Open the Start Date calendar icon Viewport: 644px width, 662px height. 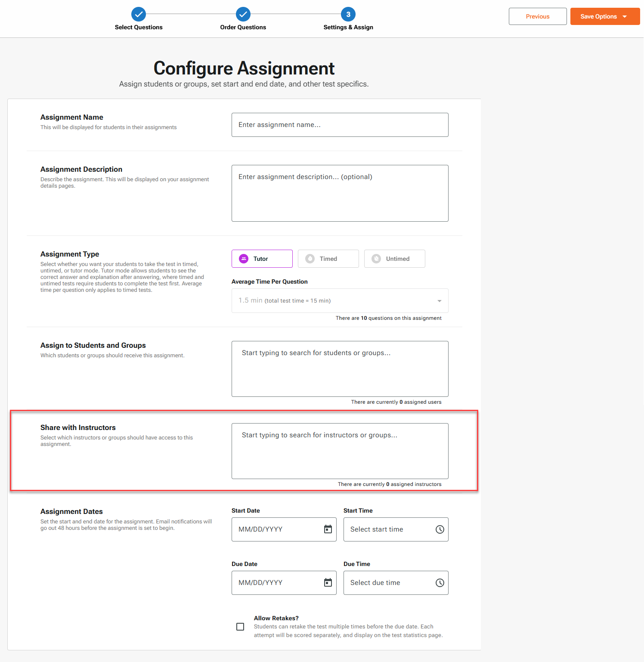pyautogui.click(x=328, y=529)
